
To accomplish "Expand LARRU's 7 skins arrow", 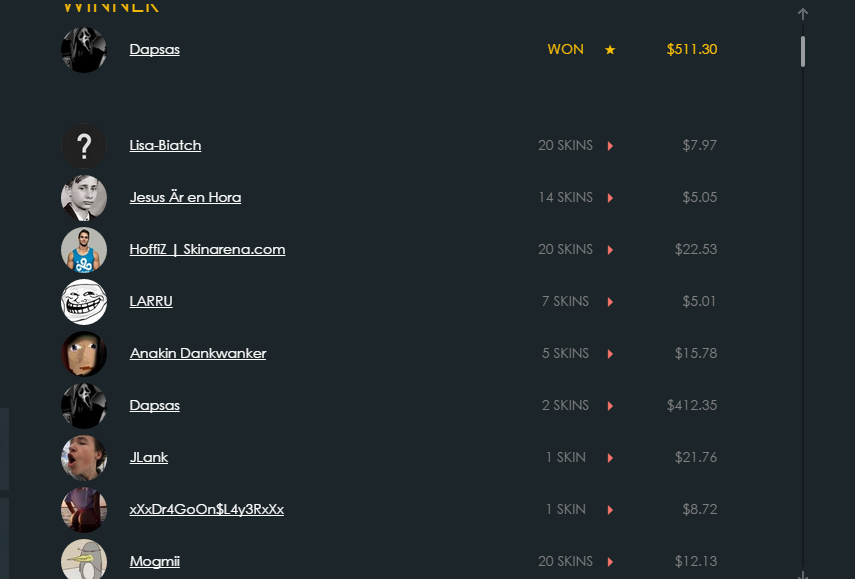I will point(610,302).
